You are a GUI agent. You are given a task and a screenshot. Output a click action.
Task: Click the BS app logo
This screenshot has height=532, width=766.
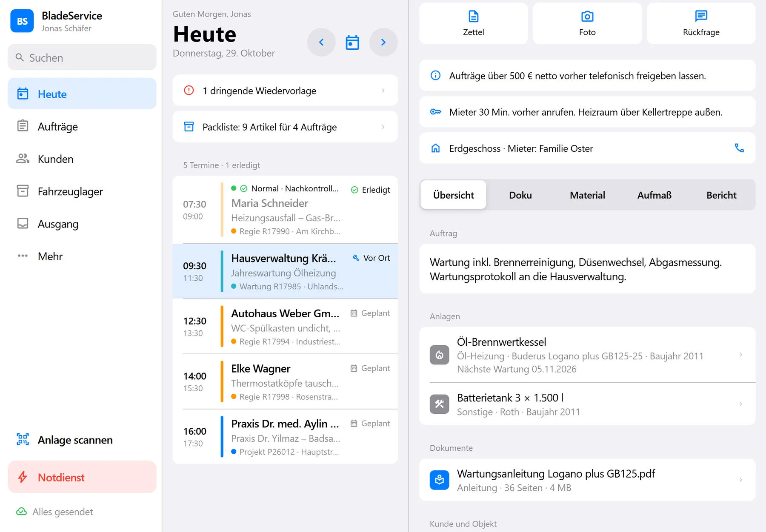(x=22, y=21)
